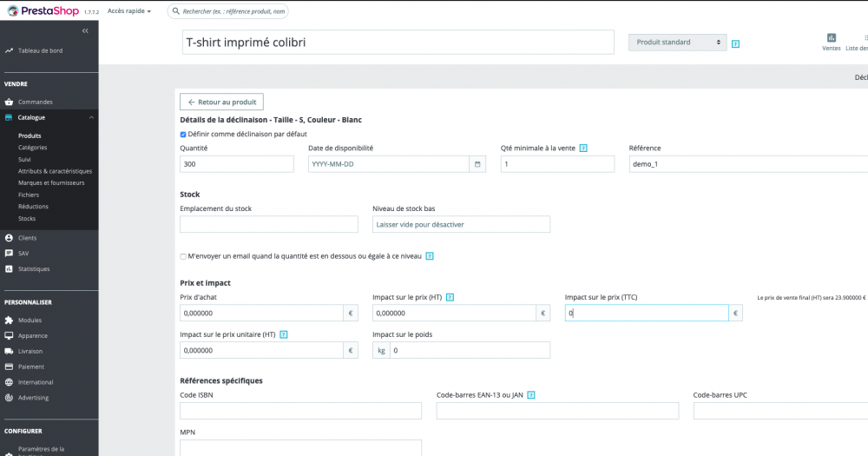Open the Produit standard type dropdown
The width and height of the screenshot is (868, 456).
[677, 43]
